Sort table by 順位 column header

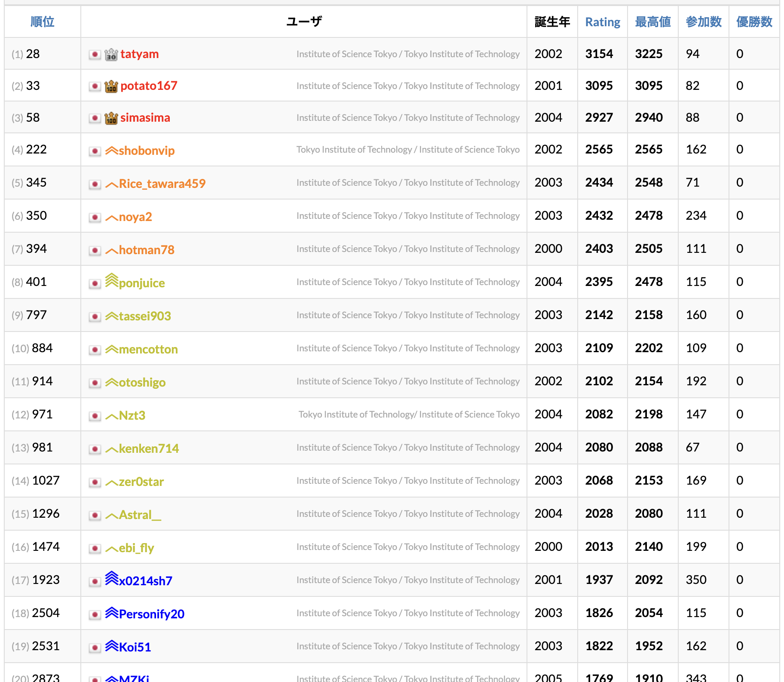point(42,22)
